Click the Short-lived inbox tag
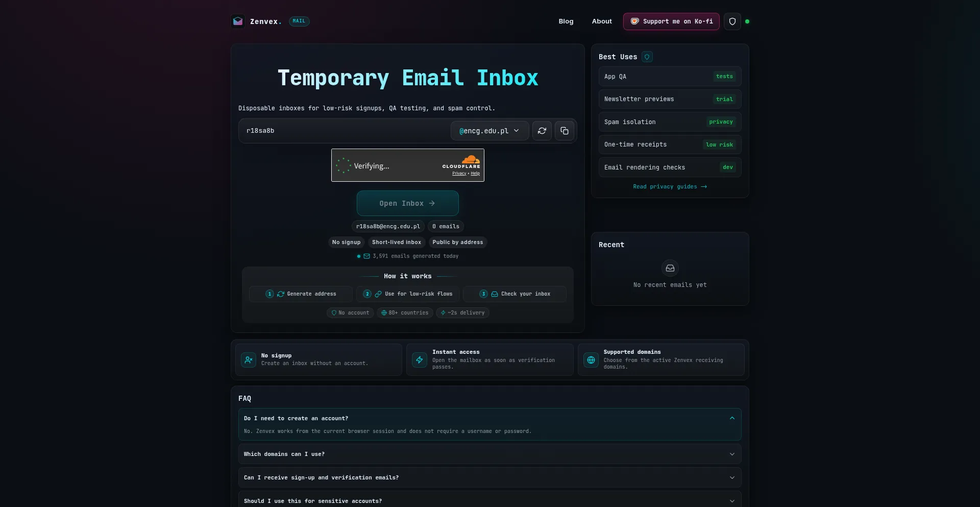The width and height of the screenshot is (980, 507). pyautogui.click(x=397, y=242)
